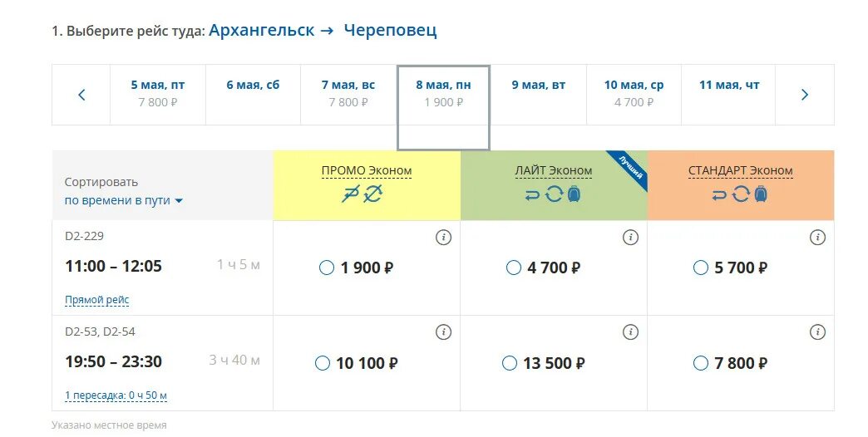Viewport: 868px width, 437px height.
Task: Click the green ЛАЙТ Эконом header
Action: (x=554, y=185)
